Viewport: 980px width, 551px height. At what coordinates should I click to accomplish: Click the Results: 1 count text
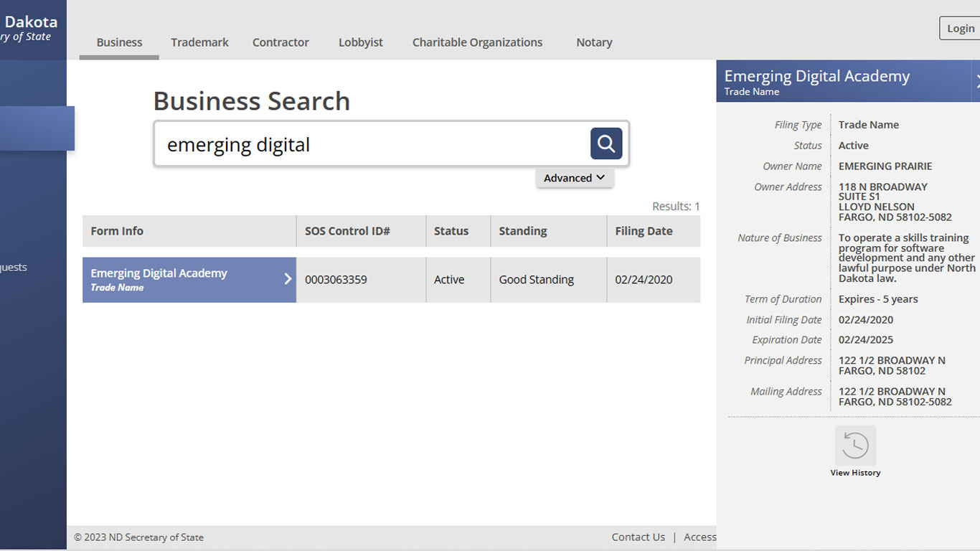point(676,207)
